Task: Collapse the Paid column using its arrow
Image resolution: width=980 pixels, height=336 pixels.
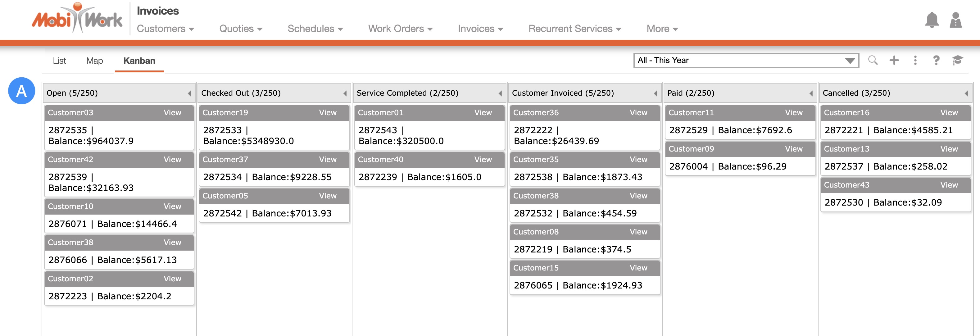Action: point(811,93)
